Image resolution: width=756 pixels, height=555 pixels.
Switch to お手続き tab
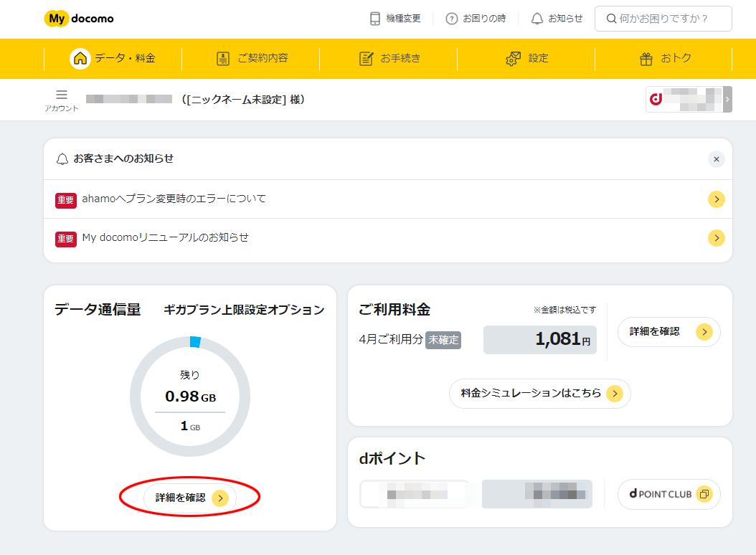(389, 59)
